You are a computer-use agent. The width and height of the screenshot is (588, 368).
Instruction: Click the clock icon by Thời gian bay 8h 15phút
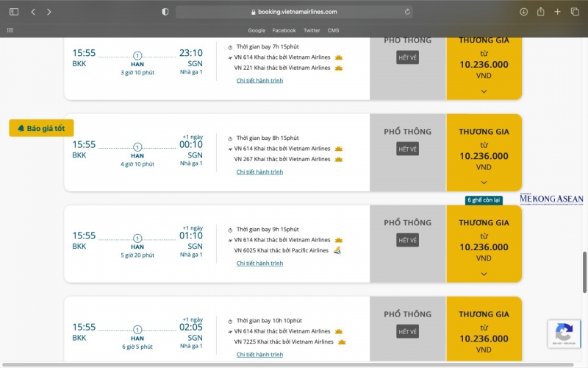[230, 138]
